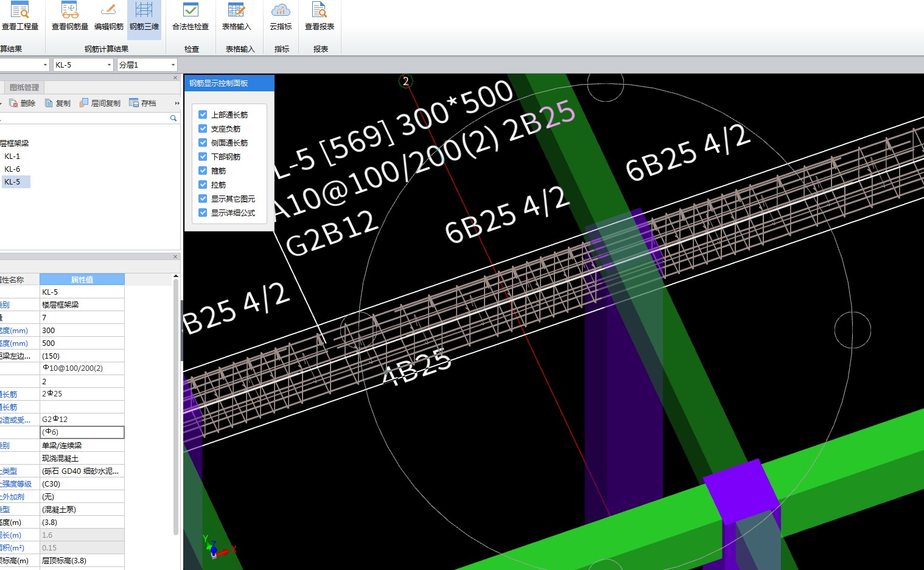
Task: Toggle 下部钢筋 checkbox
Action: coord(203,157)
